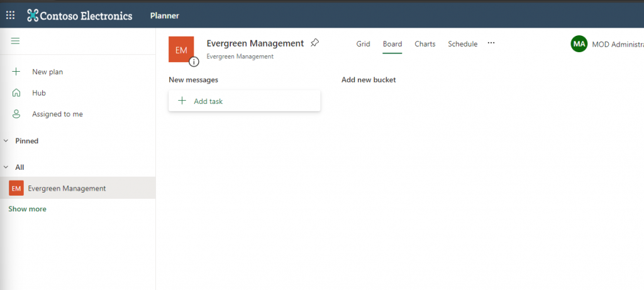Switch to the Charts tab
The height and width of the screenshot is (290, 644).
425,44
